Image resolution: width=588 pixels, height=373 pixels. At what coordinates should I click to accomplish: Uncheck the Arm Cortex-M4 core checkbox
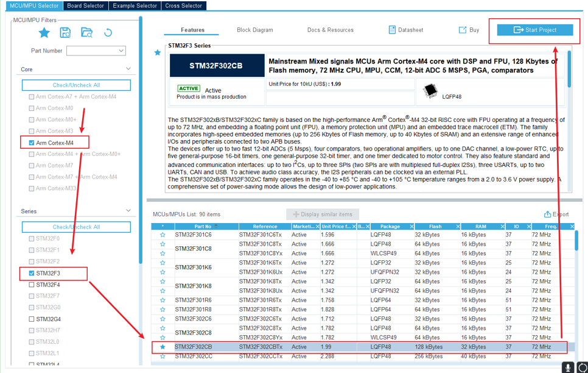pyautogui.click(x=32, y=143)
